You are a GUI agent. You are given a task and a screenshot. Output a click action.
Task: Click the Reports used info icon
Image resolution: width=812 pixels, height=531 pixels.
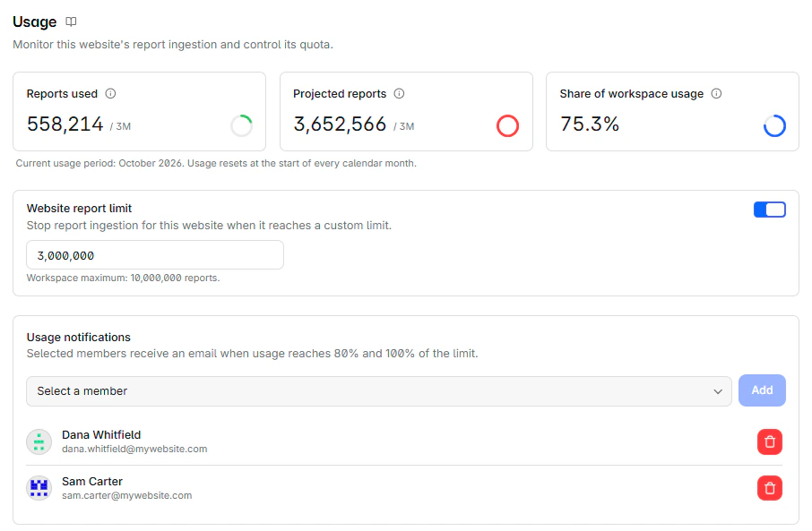[x=110, y=94]
